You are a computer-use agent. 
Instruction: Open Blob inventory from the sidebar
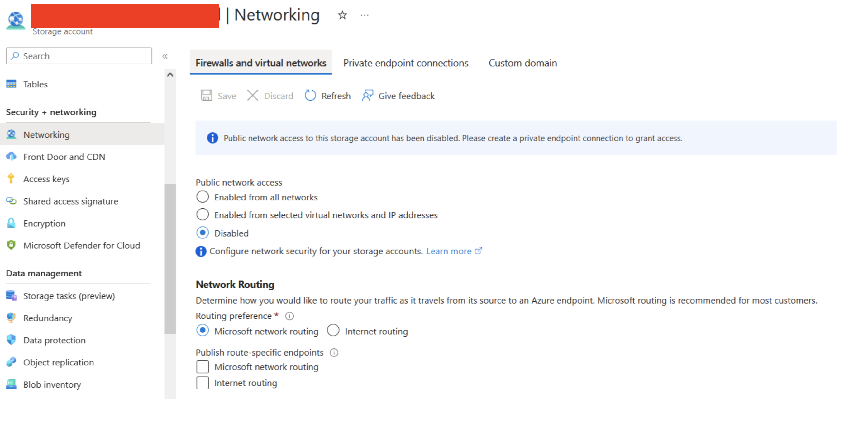(x=52, y=384)
